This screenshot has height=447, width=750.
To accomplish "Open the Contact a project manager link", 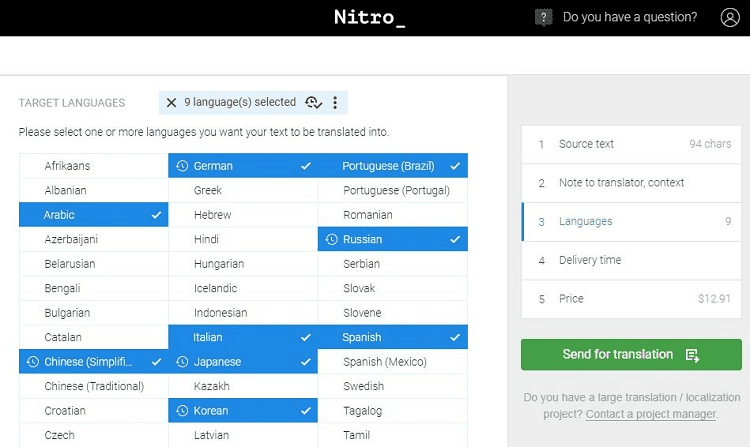I will (650, 414).
